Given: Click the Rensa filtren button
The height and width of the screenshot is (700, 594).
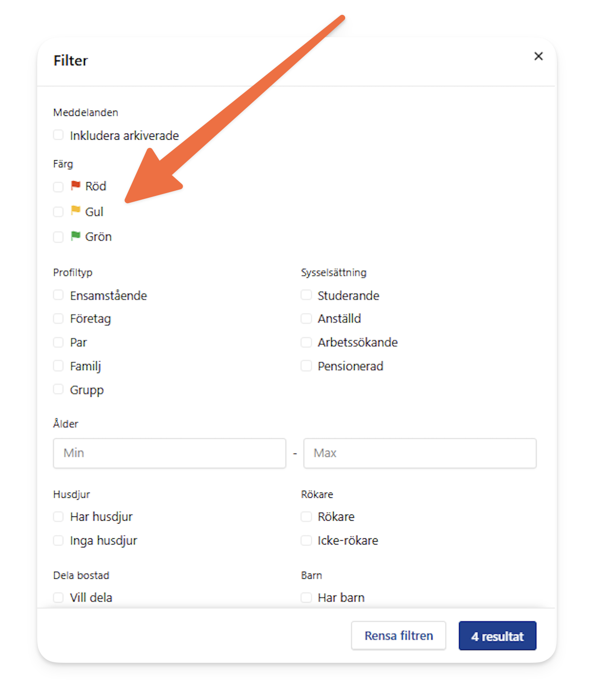Looking at the screenshot, I should 399,636.
